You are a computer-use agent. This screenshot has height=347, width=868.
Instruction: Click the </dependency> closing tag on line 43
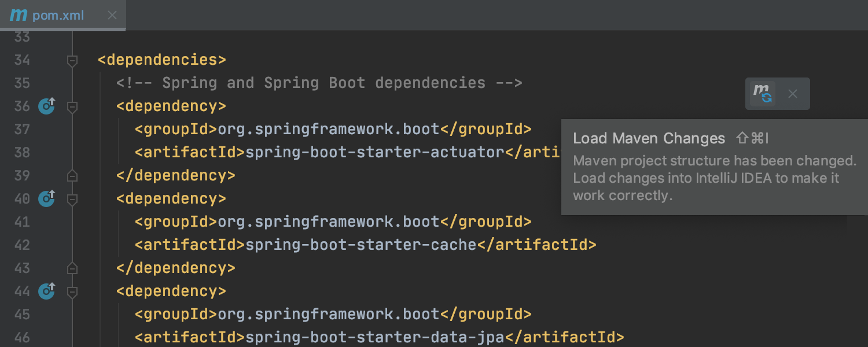click(176, 268)
